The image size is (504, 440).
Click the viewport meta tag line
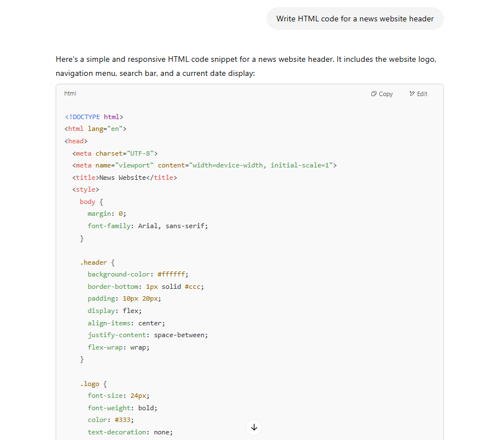tap(204, 165)
